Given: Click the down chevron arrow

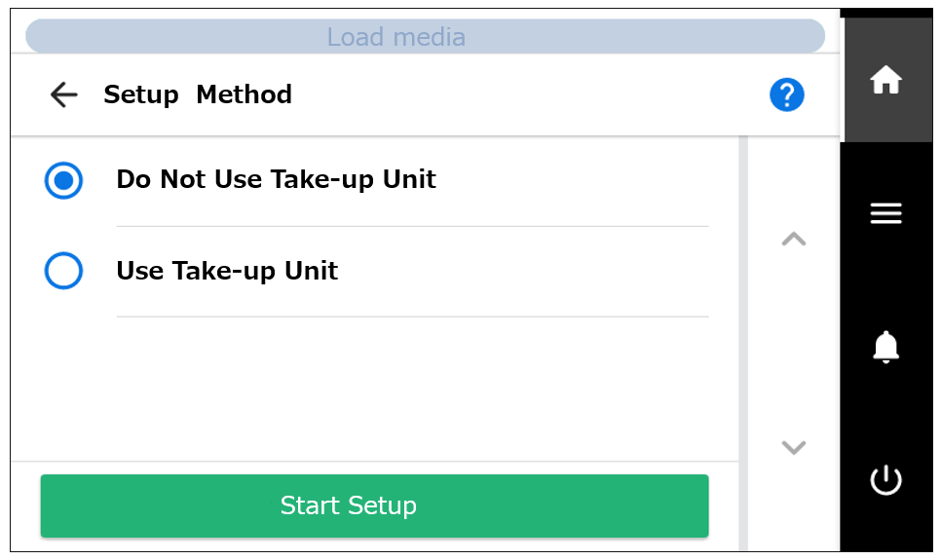Looking at the screenshot, I should click(793, 447).
